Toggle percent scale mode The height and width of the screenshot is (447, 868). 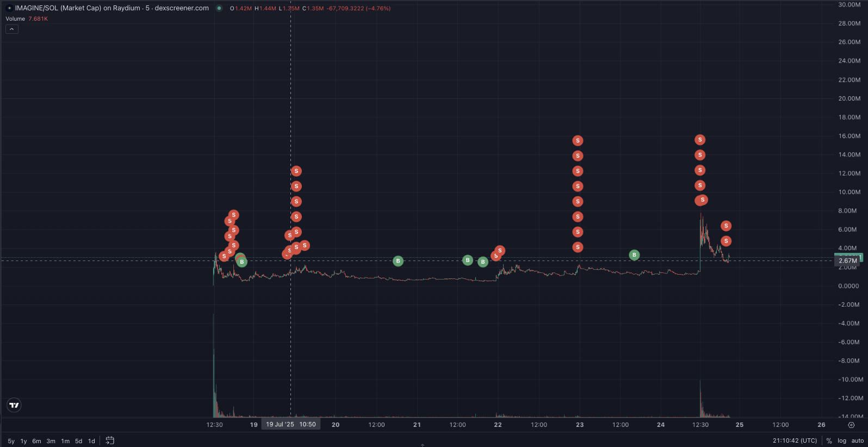(829, 440)
